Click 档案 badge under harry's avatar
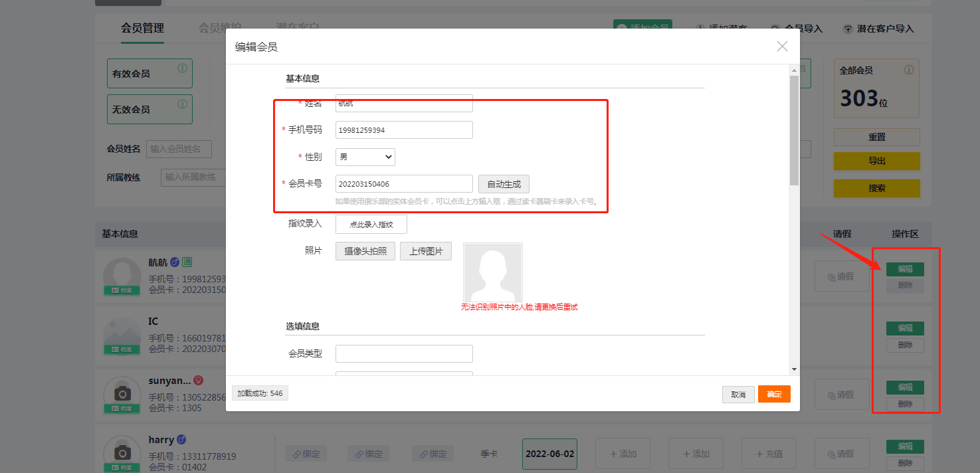The image size is (980, 473). 122,467
